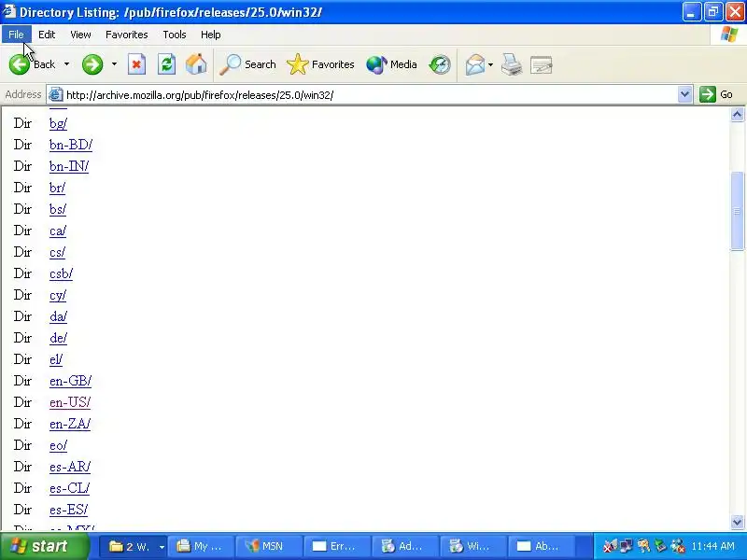Open the History clock icon

click(x=440, y=64)
